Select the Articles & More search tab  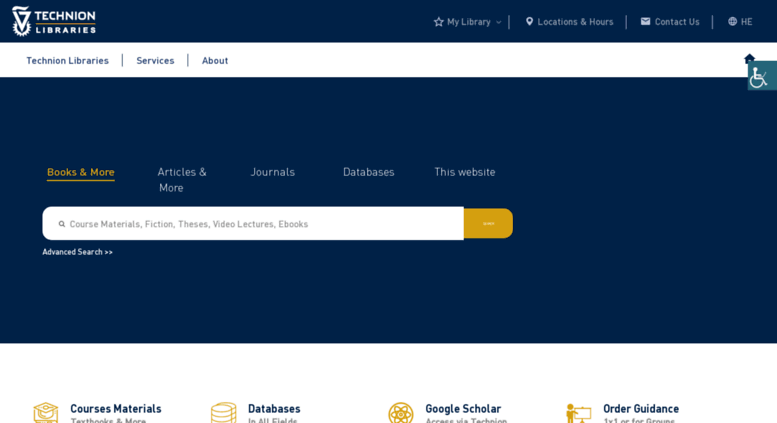[x=182, y=180]
